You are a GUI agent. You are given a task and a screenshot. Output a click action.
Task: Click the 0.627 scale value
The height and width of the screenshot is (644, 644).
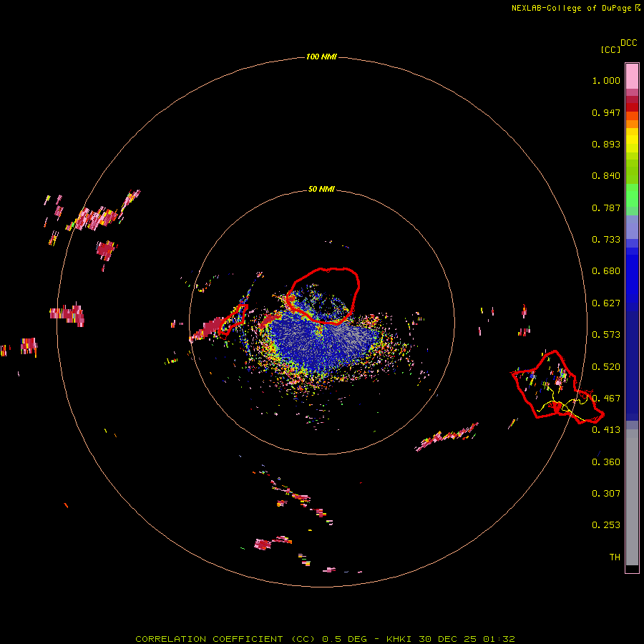606,303
